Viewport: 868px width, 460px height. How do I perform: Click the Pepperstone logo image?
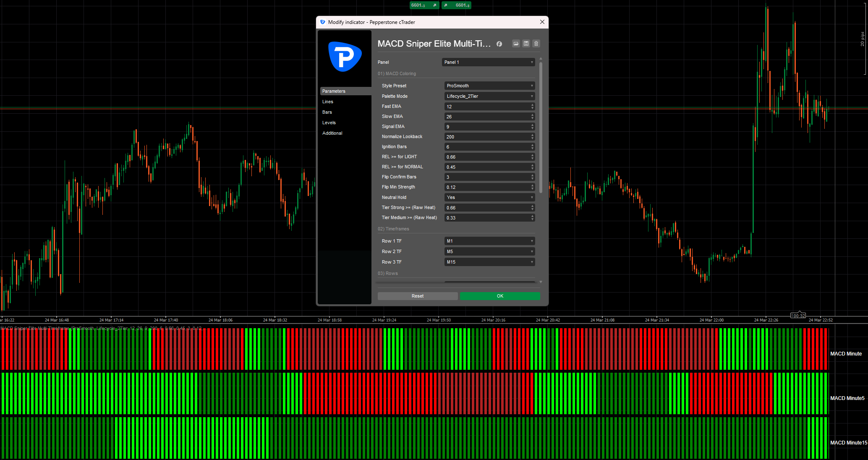point(345,57)
